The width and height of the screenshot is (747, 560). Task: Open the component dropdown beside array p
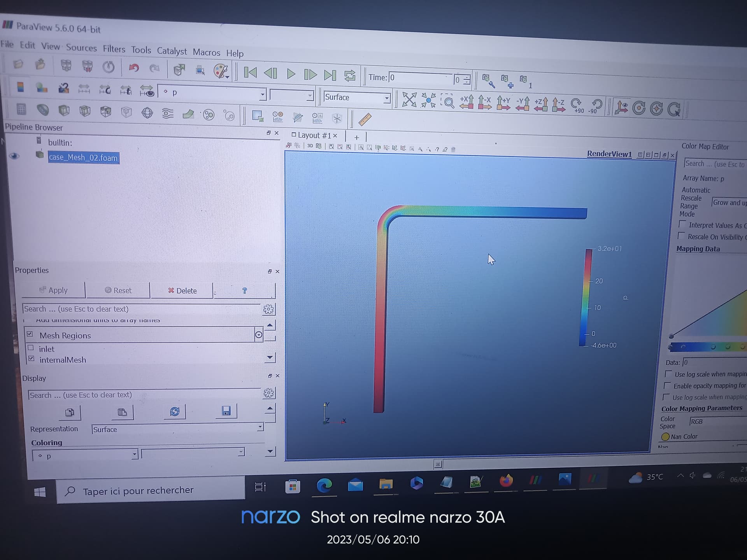pos(292,95)
